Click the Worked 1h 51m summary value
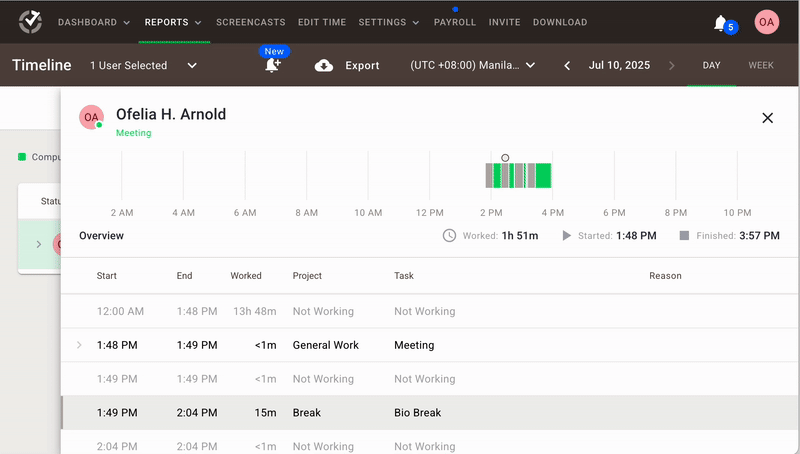 520,236
